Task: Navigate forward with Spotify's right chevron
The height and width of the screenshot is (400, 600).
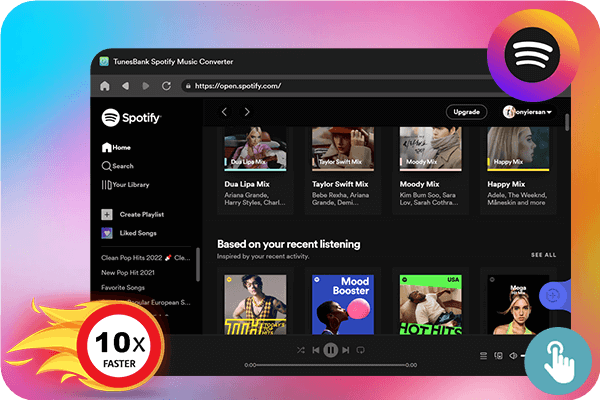Action: click(x=247, y=112)
